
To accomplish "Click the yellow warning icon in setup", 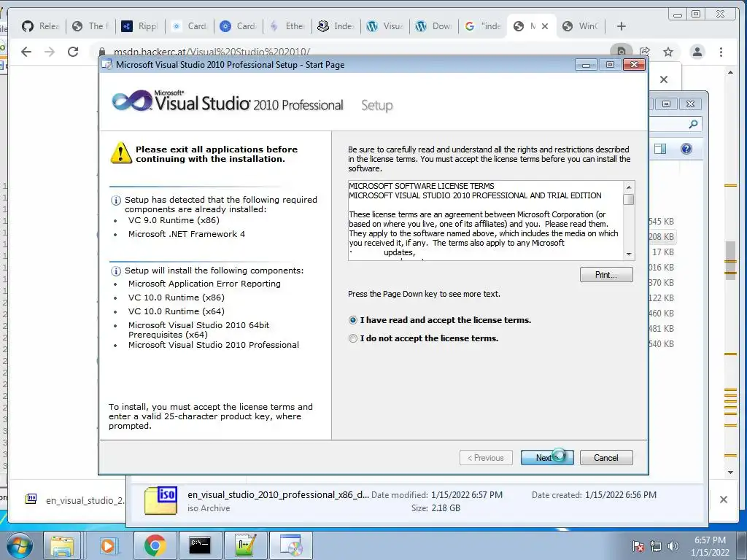I will click(121, 153).
